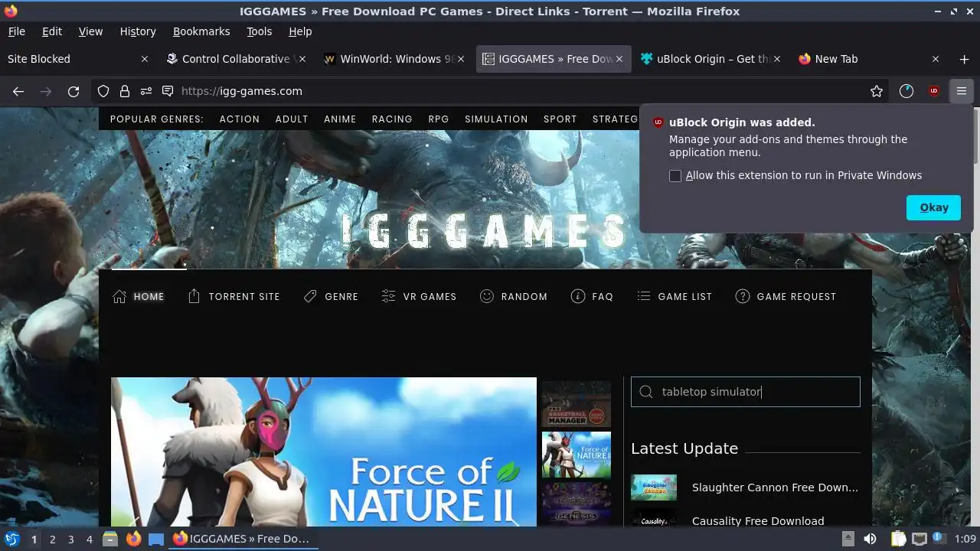Select the RACING genre link
Image resolution: width=980 pixels, height=551 pixels.
coord(392,119)
